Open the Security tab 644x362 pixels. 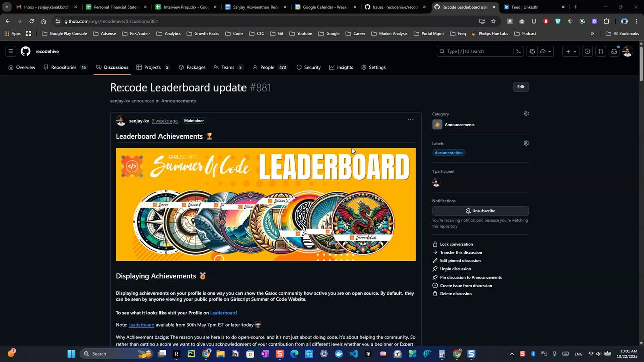pos(308,67)
